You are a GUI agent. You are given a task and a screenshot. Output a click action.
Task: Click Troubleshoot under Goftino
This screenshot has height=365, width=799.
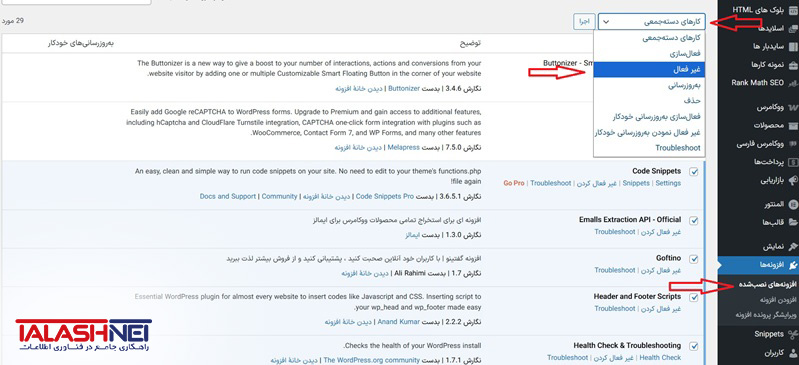(x=615, y=270)
